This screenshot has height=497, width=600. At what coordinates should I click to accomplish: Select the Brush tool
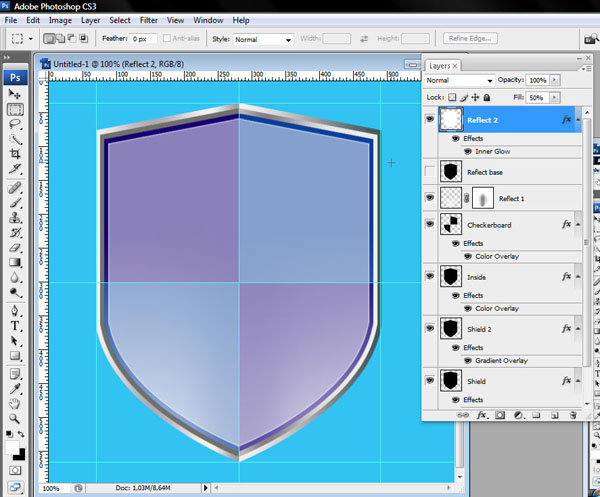click(x=15, y=203)
